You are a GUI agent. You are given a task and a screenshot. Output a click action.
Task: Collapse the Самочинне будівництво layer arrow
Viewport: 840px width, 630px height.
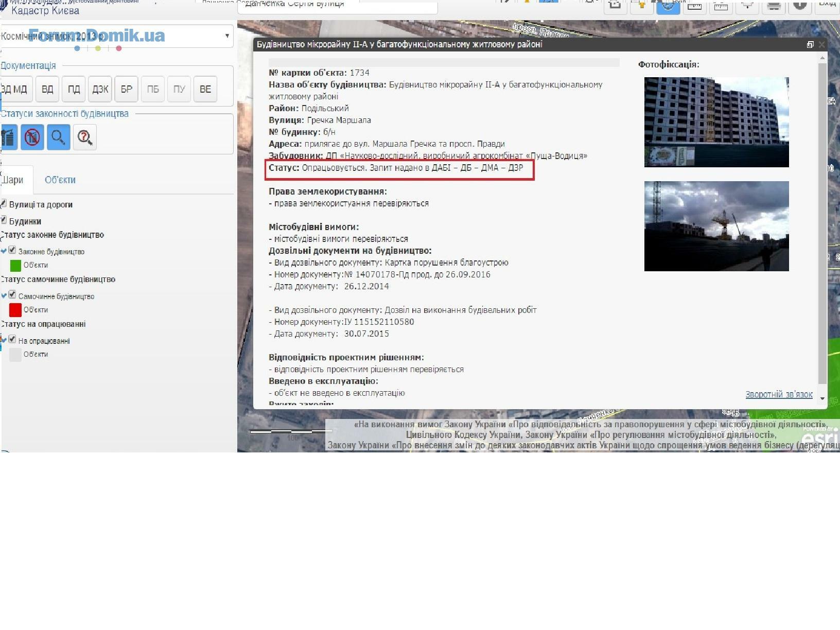[x=4, y=296]
